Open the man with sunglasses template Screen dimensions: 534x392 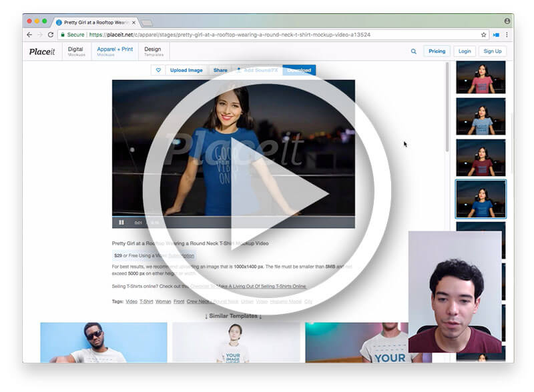[103, 342]
